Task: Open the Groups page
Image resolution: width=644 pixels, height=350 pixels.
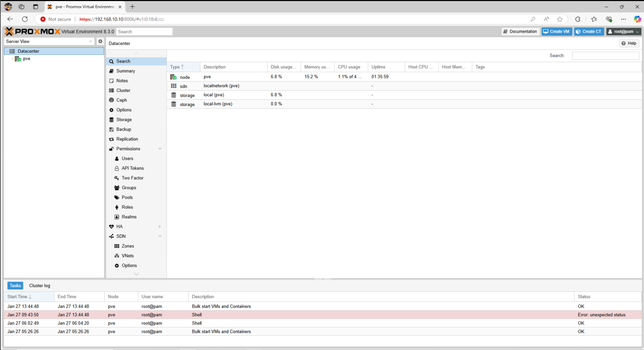Action: tap(136, 188)
